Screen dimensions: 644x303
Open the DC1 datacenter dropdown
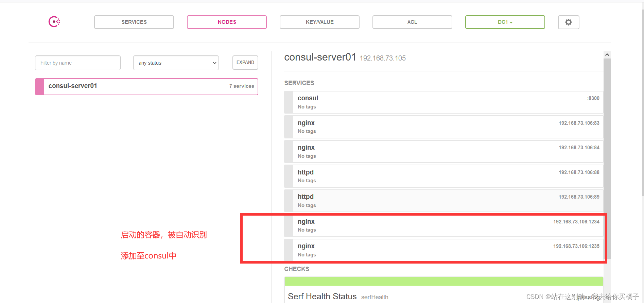[x=505, y=22]
